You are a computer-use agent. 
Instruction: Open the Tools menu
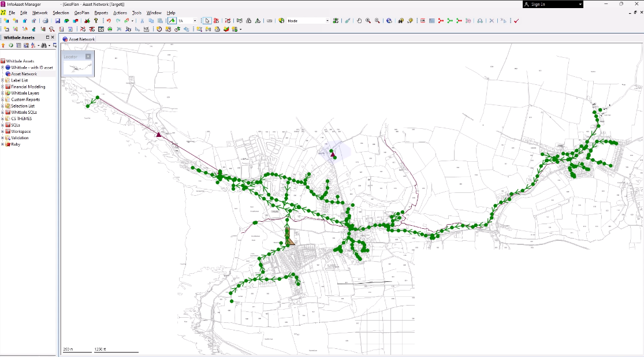click(136, 12)
